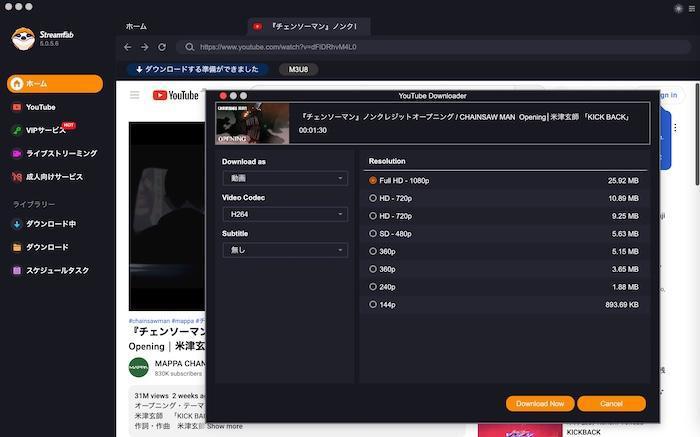This screenshot has height=437, width=700.
Task: Click the 00:01:30 duration text
Action: coord(312,130)
